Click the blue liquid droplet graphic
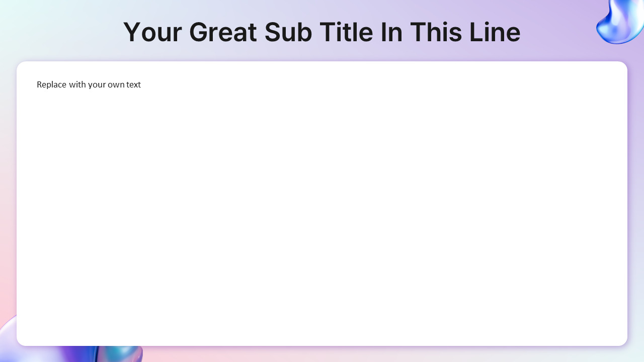This screenshot has height=362, width=644. pyautogui.click(x=621, y=21)
